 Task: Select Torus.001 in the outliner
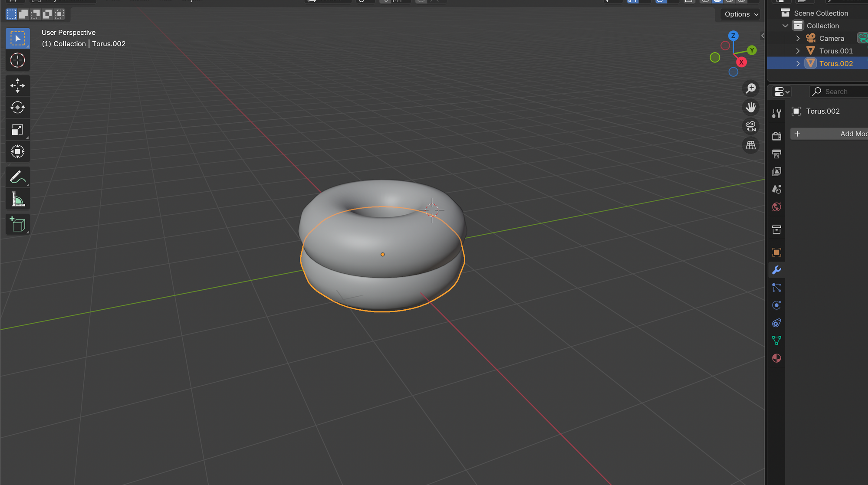click(836, 51)
